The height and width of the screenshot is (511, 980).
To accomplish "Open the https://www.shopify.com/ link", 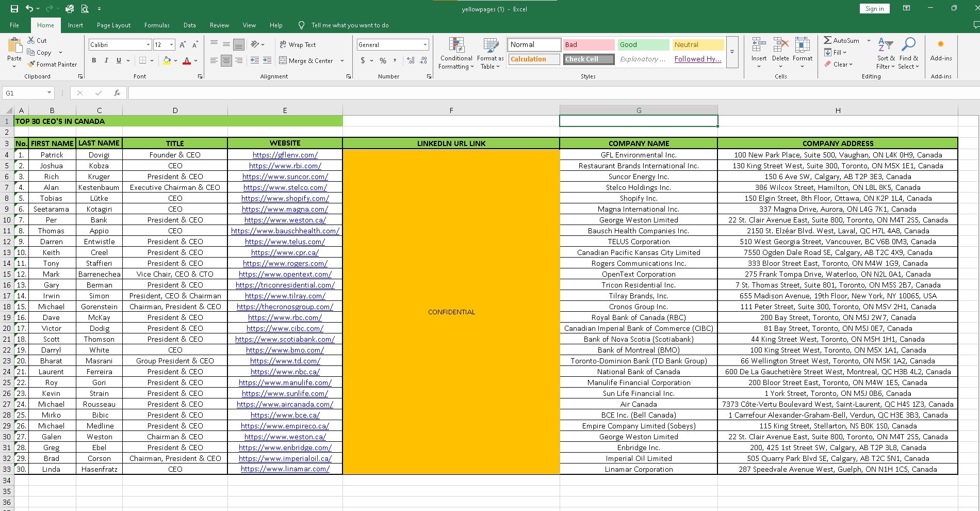I will (x=285, y=198).
